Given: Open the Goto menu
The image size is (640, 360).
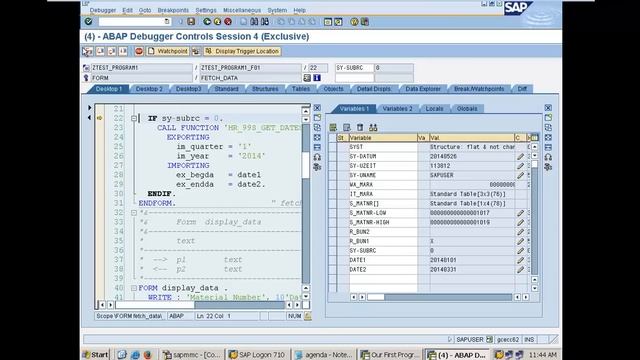Looking at the screenshot, I should coord(145,10).
